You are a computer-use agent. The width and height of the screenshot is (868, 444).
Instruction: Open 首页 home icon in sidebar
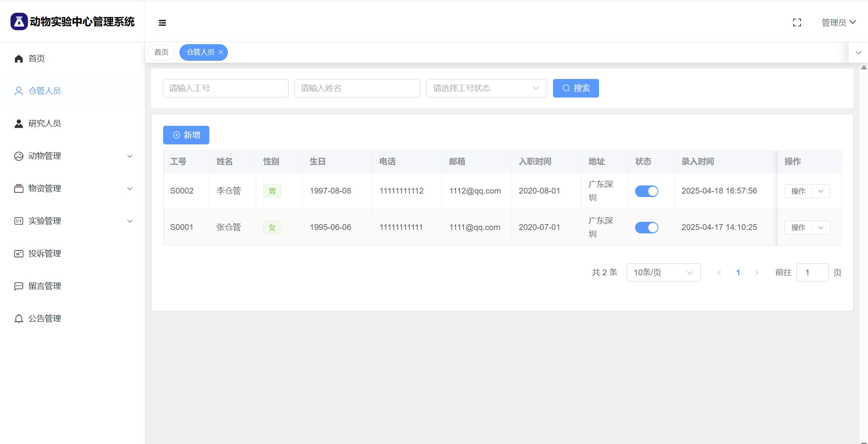(19, 58)
